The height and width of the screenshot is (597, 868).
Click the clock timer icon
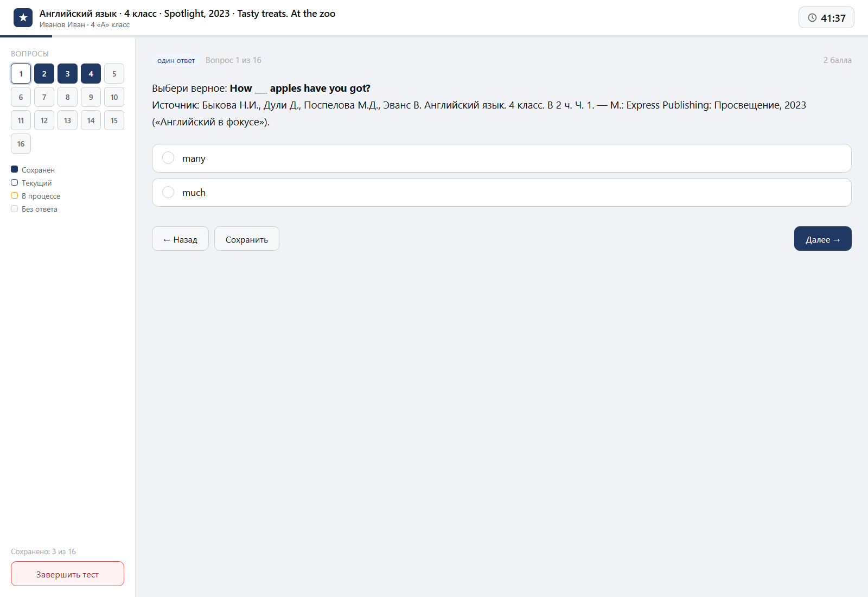(812, 18)
